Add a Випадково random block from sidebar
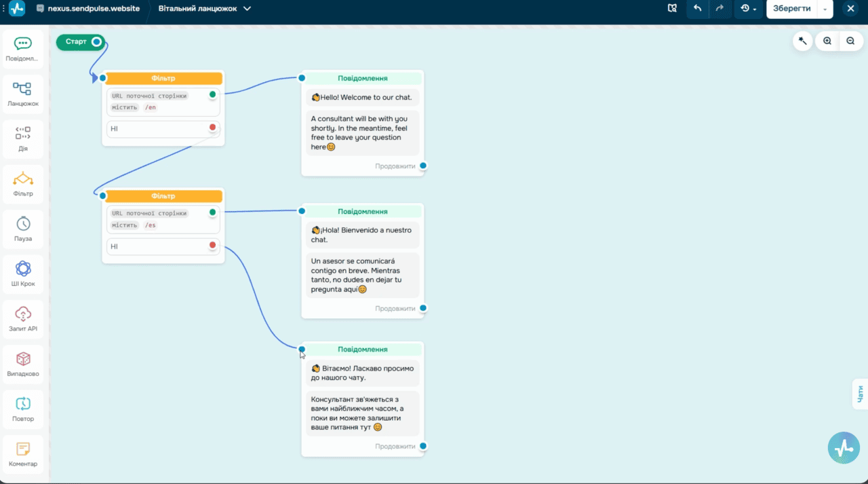 [x=23, y=365]
